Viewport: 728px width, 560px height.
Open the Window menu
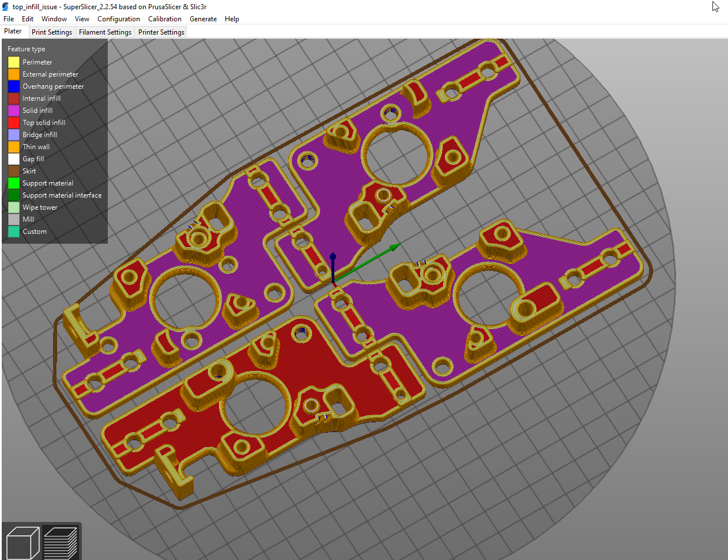click(54, 19)
